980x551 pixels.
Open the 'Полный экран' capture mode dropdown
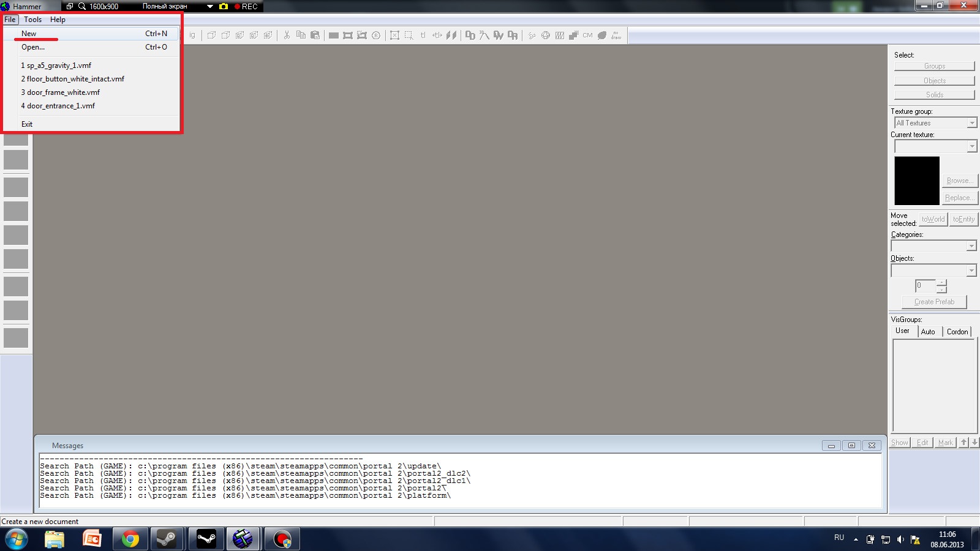point(209,6)
